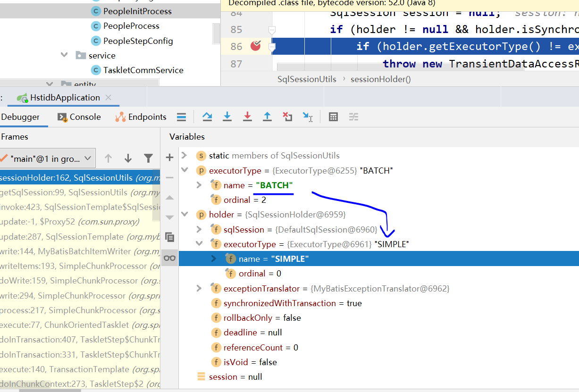Click Run to Cursor icon
The image size is (579, 392).
tap(308, 117)
